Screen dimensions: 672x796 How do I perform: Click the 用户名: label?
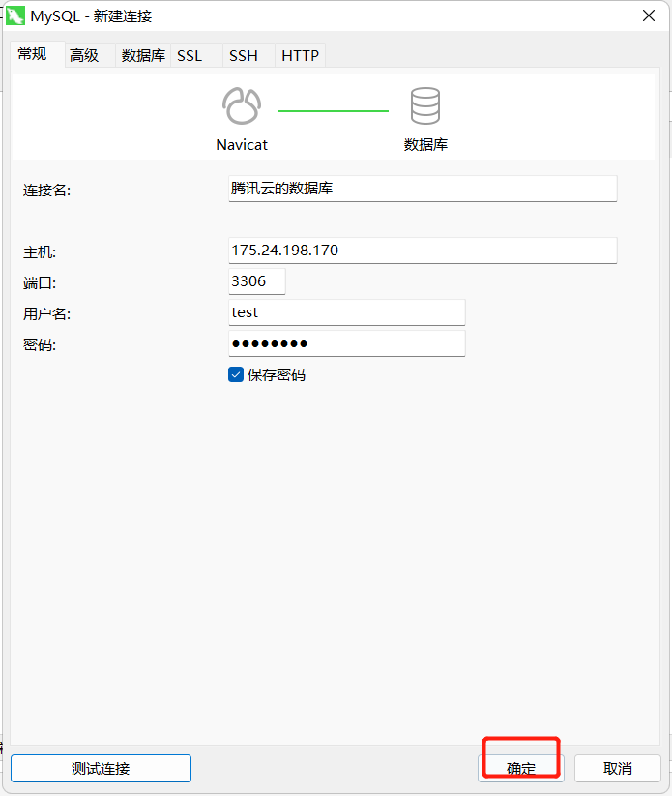[x=46, y=314]
